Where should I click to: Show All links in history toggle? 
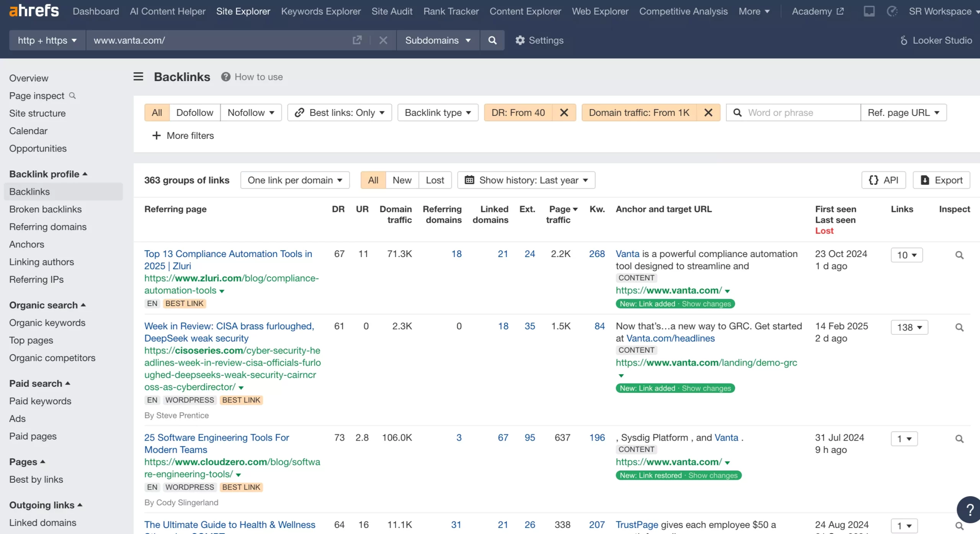click(x=373, y=180)
